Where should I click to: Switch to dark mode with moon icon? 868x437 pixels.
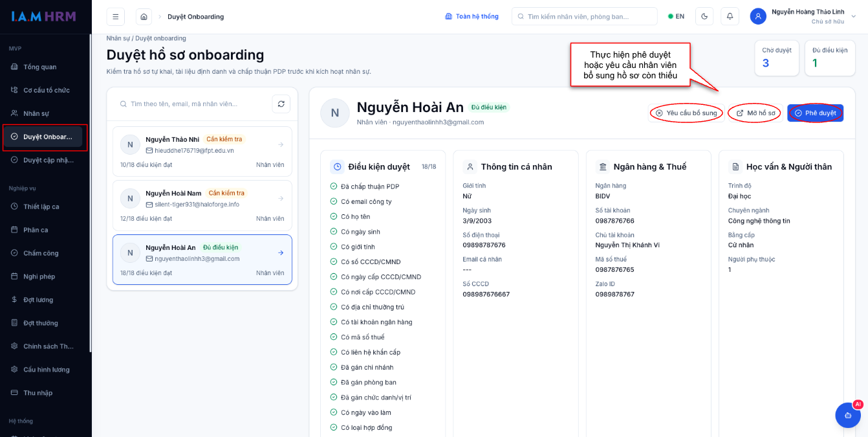[704, 16]
